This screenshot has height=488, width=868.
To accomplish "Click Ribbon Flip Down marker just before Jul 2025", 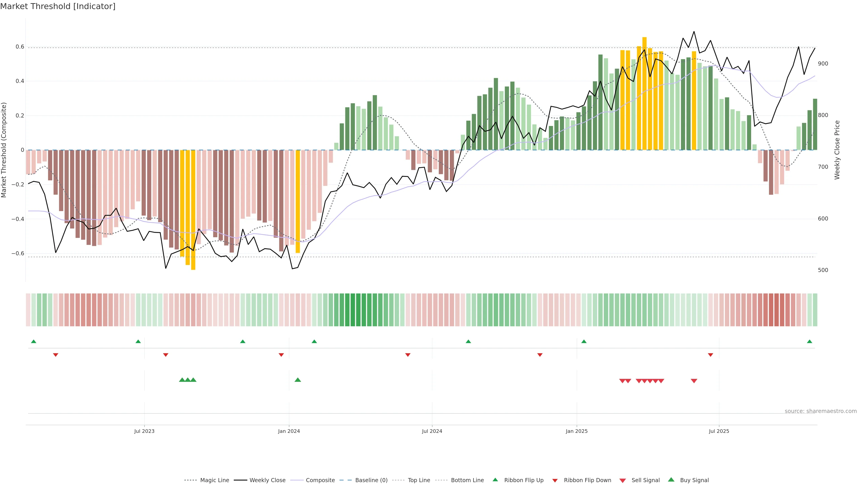I will (x=710, y=355).
